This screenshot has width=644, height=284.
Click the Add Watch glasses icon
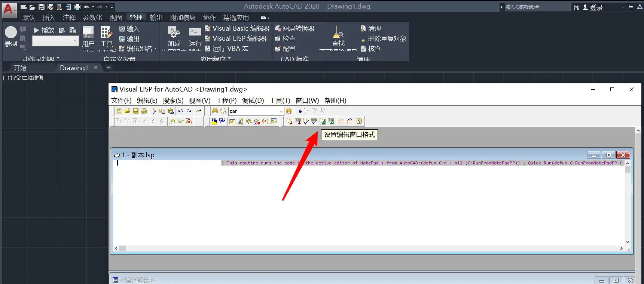pyautogui.click(x=181, y=121)
